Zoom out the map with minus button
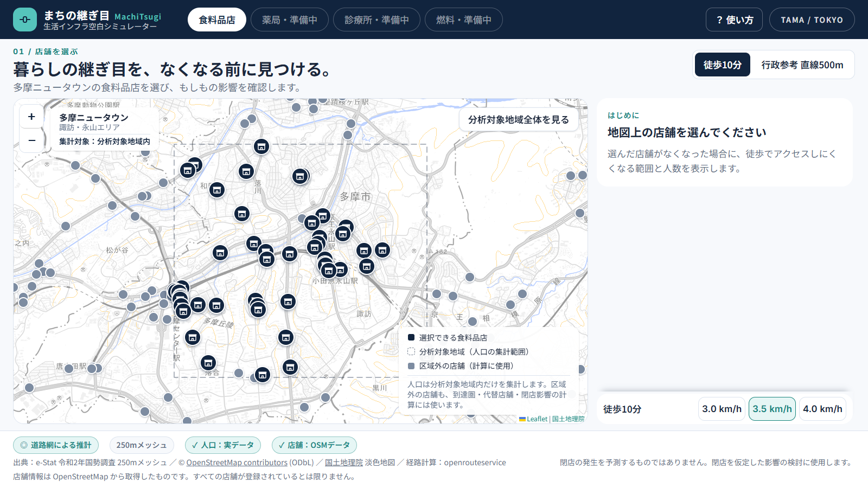 click(x=31, y=140)
